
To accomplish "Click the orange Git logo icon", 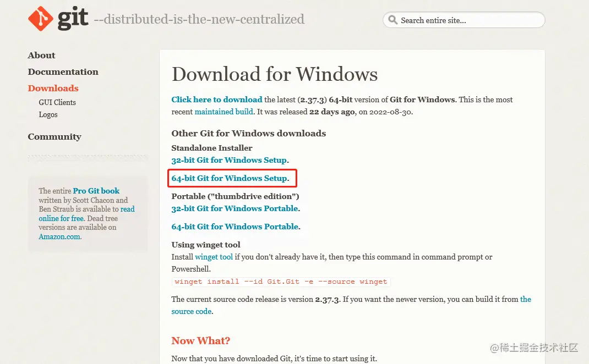I will pyautogui.click(x=41, y=19).
